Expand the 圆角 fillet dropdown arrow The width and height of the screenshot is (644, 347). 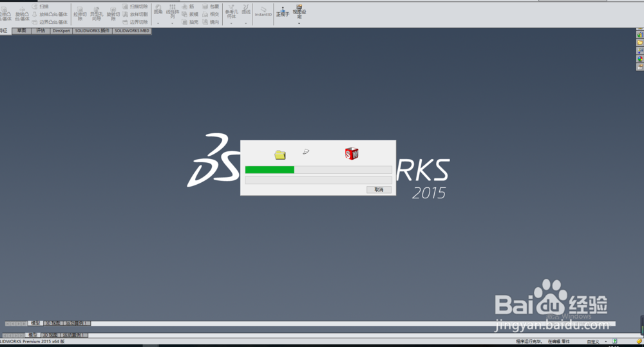tap(158, 23)
